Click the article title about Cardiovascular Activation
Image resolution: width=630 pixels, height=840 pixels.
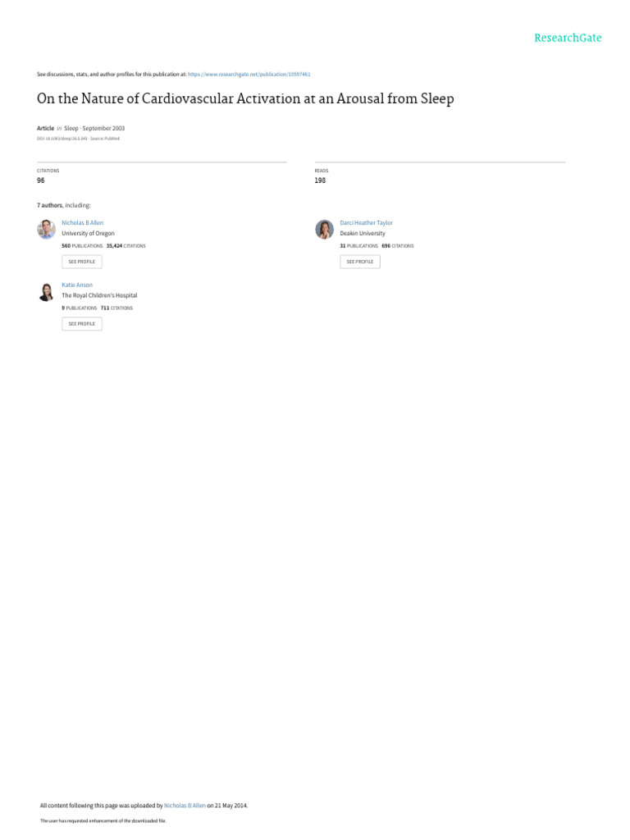pos(245,98)
